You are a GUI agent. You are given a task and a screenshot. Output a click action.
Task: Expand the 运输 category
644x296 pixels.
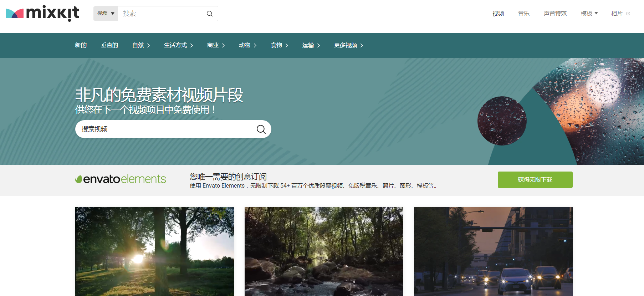[x=311, y=45]
